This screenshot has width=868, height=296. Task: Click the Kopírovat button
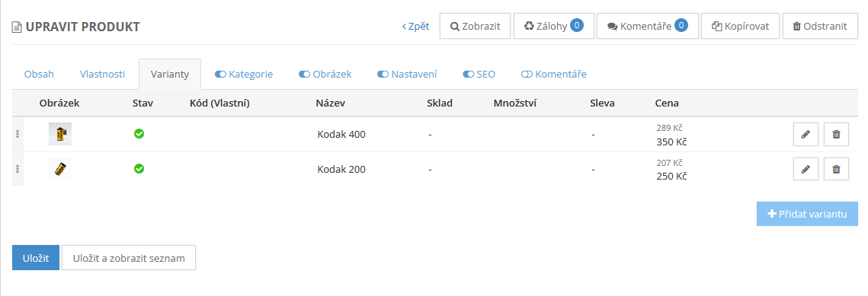coord(740,26)
